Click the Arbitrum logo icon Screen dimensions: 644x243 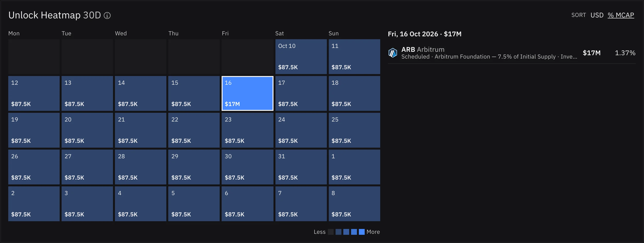coord(393,53)
